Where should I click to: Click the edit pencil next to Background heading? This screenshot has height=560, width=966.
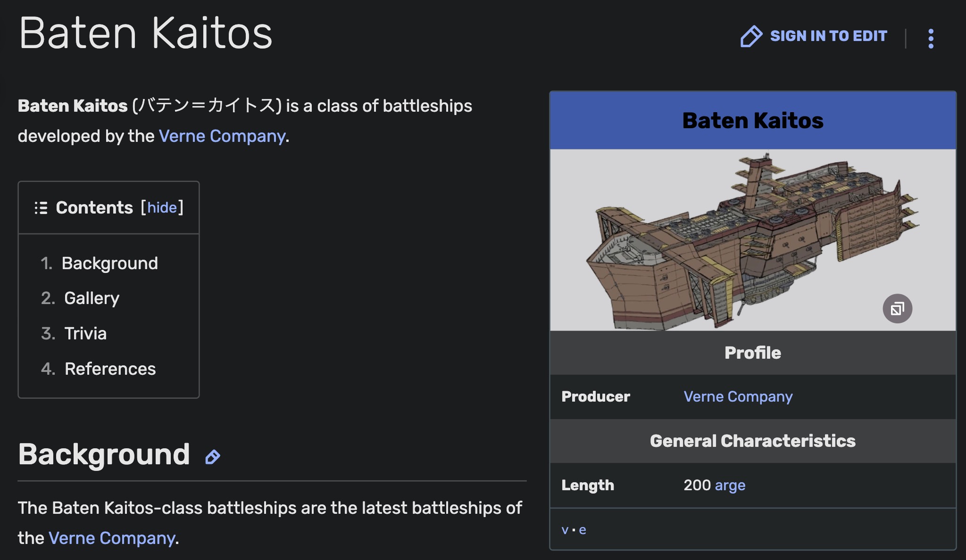(213, 457)
